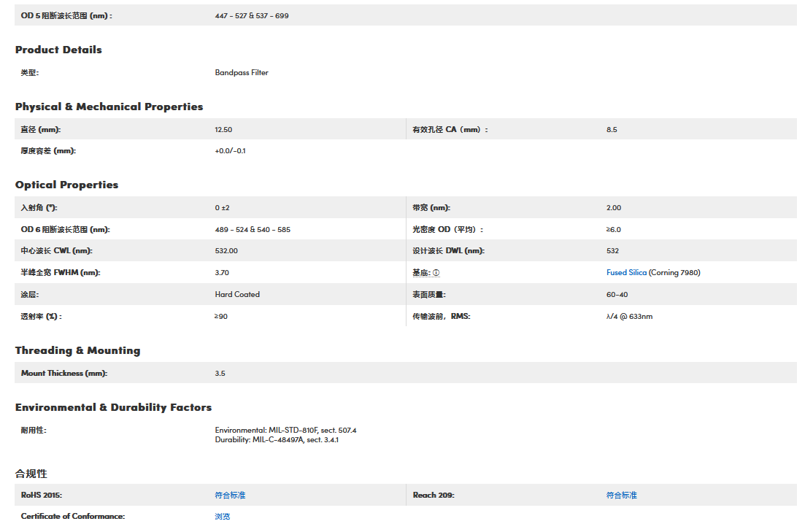Click the 合规性 section heading
Screen dimensions: 805x532
(31, 474)
